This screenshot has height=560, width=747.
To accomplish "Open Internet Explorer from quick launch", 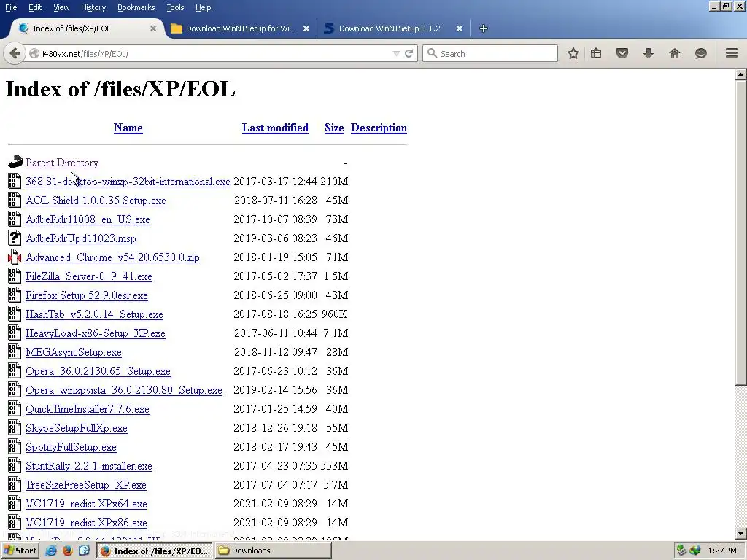I will [x=51, y=551].
